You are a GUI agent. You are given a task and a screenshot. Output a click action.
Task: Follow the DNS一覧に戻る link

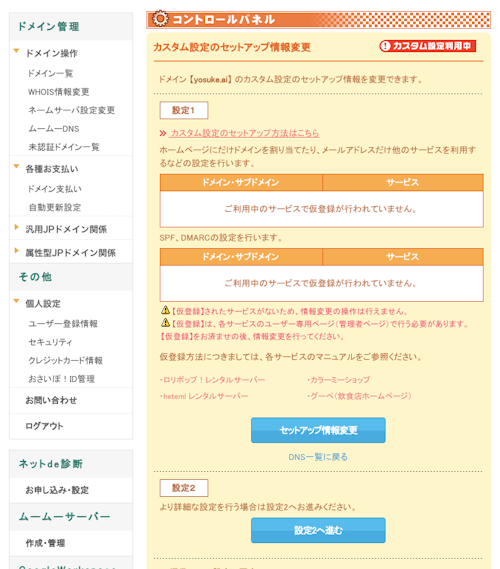click(x=318, y=457)
